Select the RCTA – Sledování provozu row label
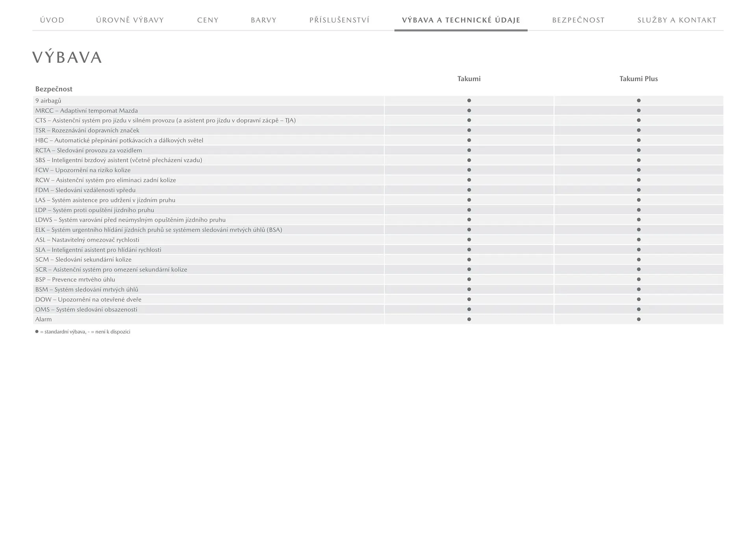 [89, 150]
